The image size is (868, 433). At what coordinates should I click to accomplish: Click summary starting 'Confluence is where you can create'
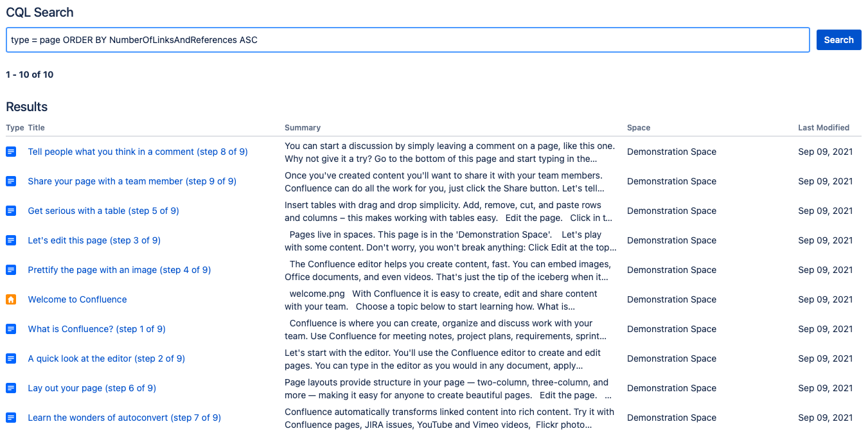445,330
